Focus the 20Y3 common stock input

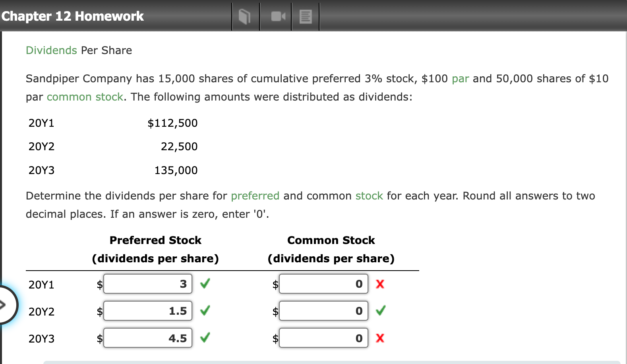(x=323, y=338)
